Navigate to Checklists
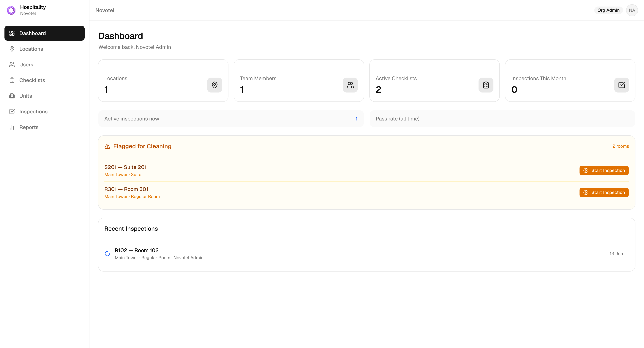 pos(45,80)
